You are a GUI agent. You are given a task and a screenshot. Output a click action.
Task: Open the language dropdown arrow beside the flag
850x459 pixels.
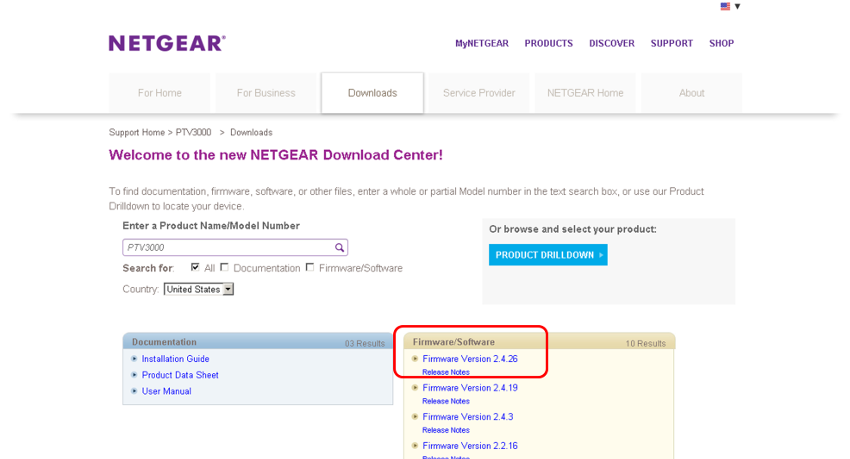pos(737,7)
